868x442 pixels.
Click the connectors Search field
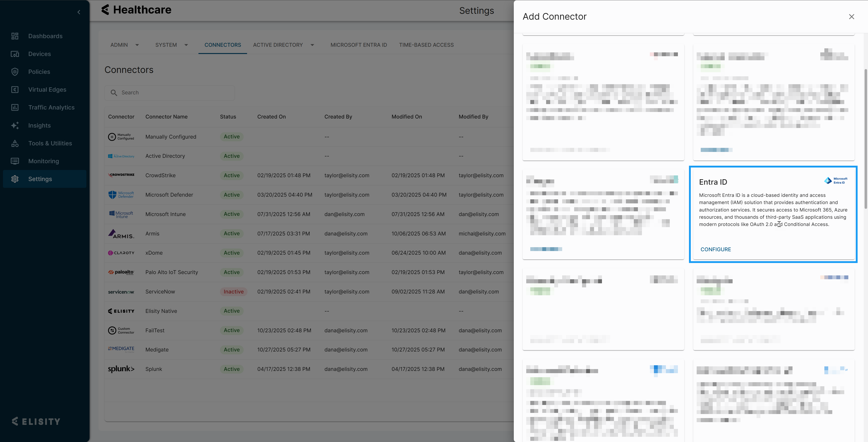pyautogui.click(x=175, y=93)
